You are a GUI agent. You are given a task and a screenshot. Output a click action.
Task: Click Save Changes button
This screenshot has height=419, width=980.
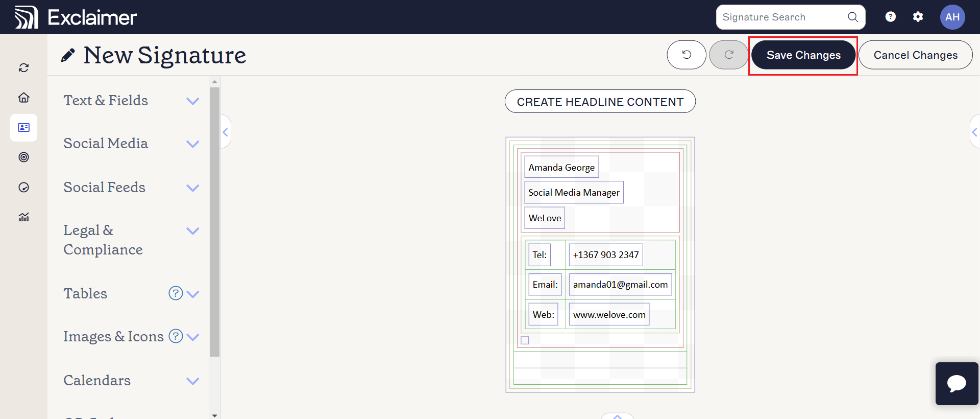point(803,55)
